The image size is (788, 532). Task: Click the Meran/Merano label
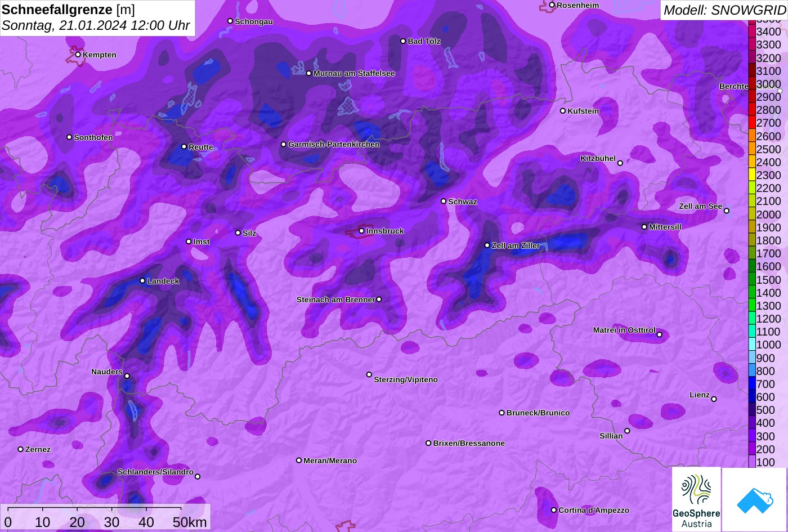(x=330, y=461)
